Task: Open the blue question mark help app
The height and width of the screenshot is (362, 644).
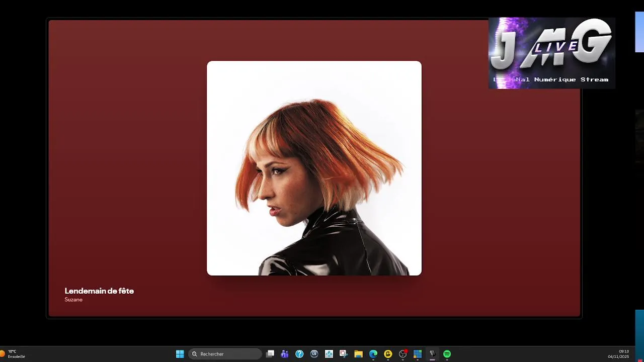Action: pyautogui.click(x=299, y=354)
